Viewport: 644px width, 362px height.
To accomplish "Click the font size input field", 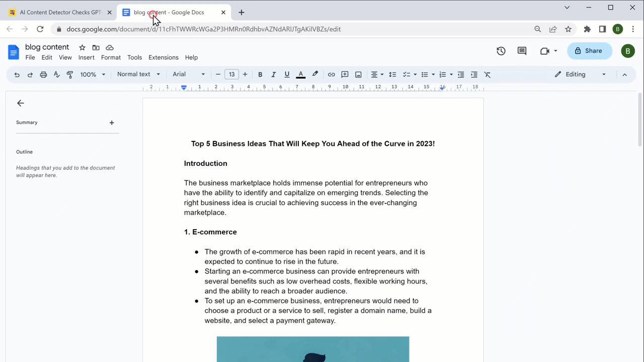I will [231, 74].
